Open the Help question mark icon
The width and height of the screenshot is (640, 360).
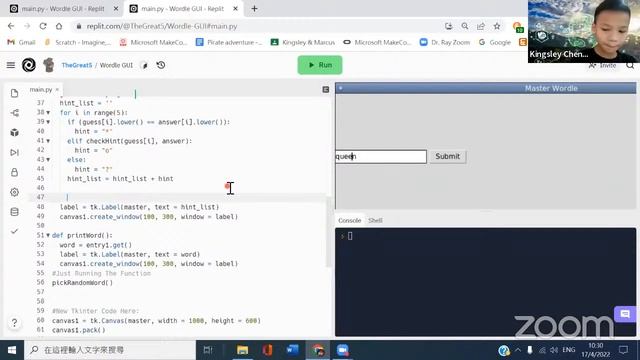[14, 323]
